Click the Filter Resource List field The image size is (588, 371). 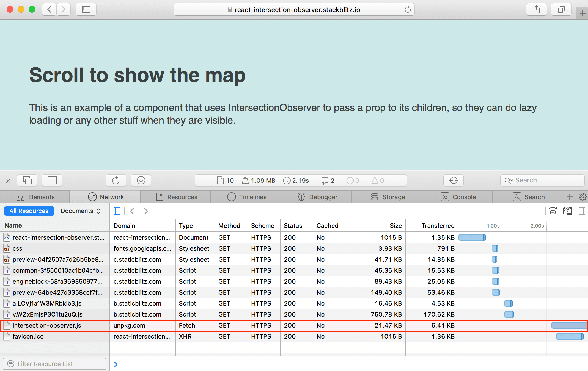tap(54, 364)
